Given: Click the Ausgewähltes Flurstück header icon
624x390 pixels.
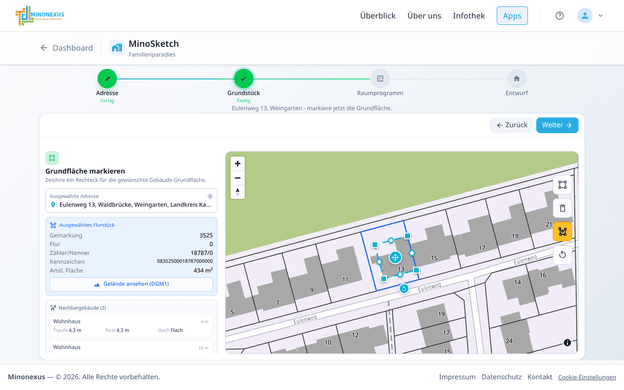Looking at the screenshot, I should pyautogui.click(x=53, y=225).
